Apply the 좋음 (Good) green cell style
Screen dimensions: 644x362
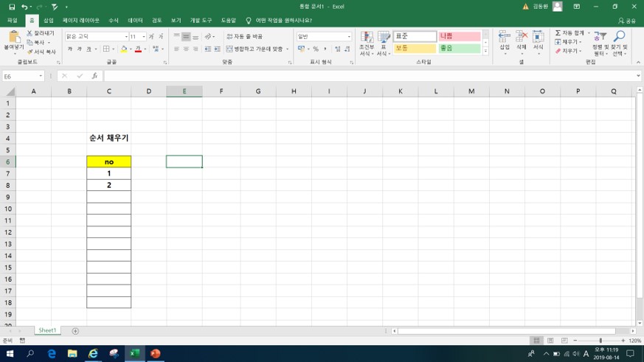point(459,49)
